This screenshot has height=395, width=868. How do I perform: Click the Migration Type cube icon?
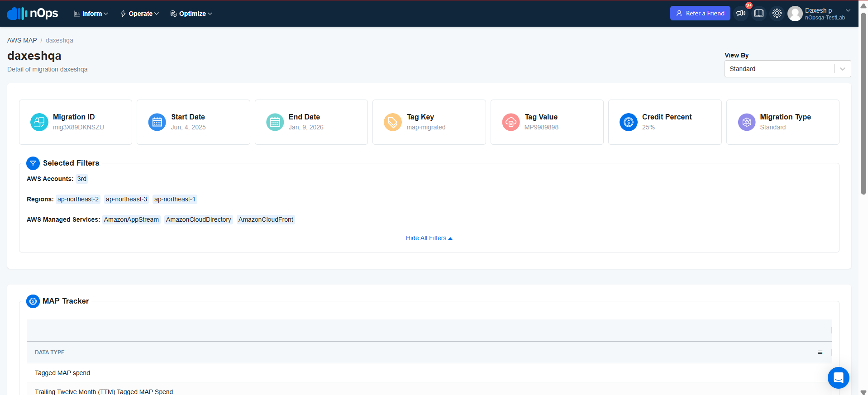click(x=747, y=122)
